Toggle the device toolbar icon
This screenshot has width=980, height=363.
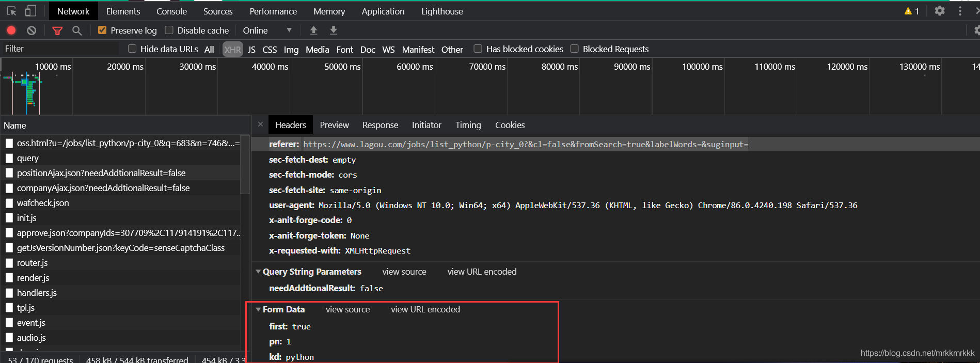(31, 11)
